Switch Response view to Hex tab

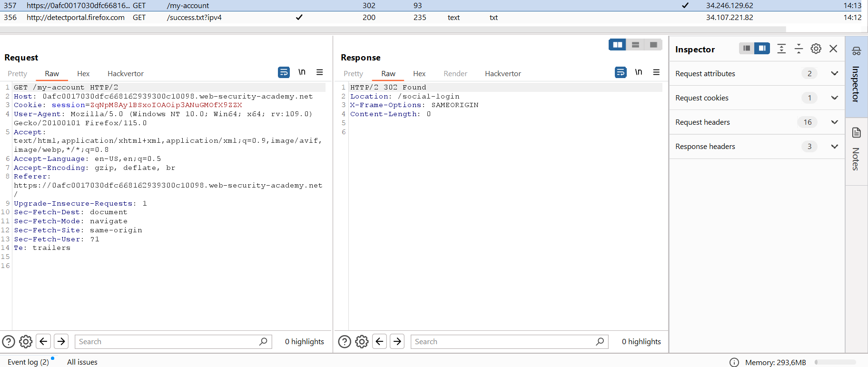coord(419,73)
